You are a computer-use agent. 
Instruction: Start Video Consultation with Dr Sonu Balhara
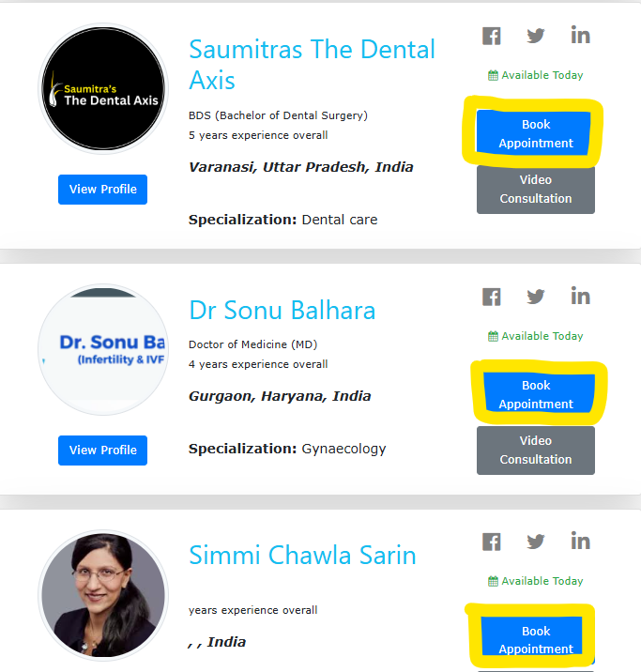(x=536, y=450)
